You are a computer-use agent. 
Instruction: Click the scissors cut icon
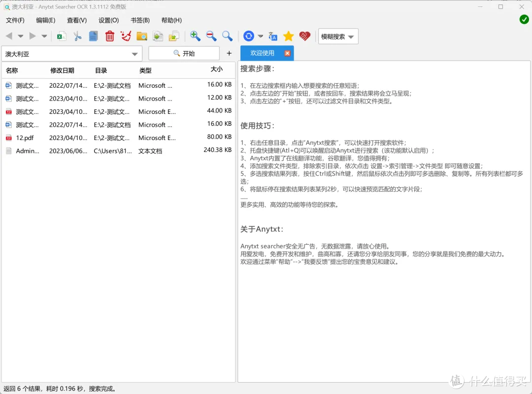point(77,36)
